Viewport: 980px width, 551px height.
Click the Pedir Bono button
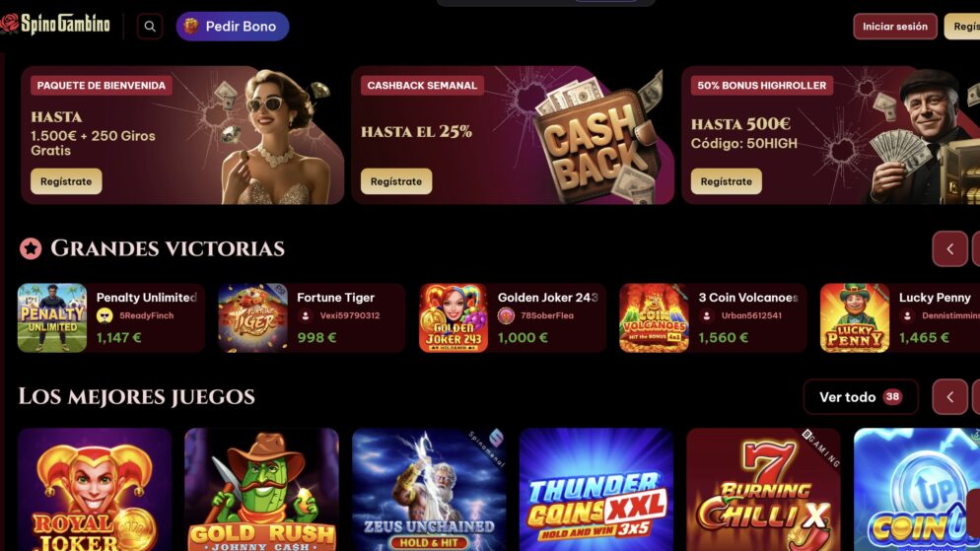tap(233, 27)
